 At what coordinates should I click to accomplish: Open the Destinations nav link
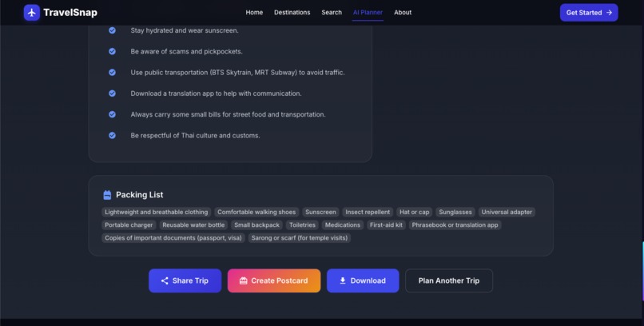pyautogui.click(x=292, y=12)
